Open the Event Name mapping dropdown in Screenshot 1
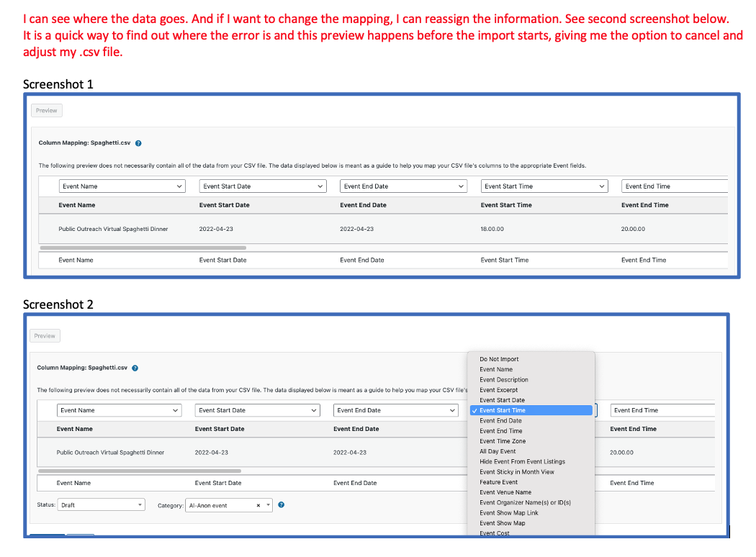Viewport: 756px width, 557px height. 122,186
